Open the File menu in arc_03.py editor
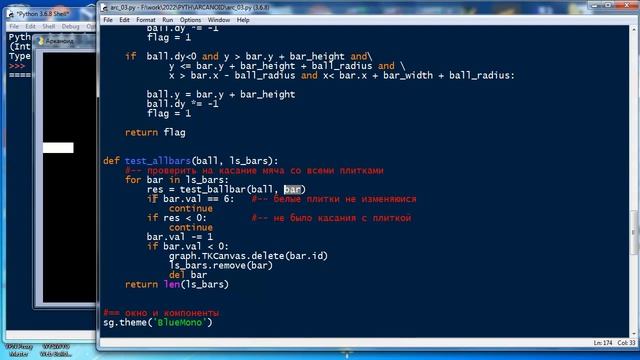 coord(108,20)
